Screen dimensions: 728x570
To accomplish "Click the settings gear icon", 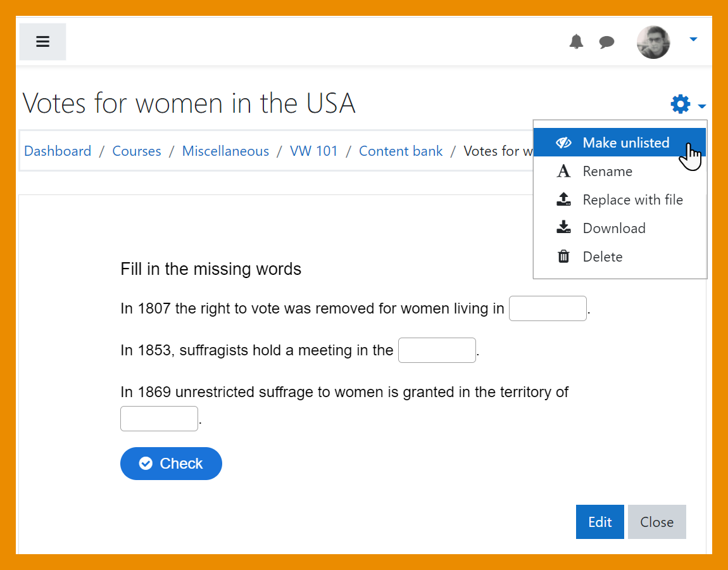I will click(681, 104).
